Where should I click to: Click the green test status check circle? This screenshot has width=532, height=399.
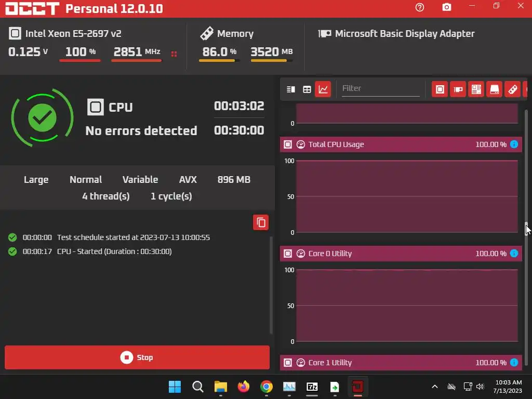click(x=43, y=118)
